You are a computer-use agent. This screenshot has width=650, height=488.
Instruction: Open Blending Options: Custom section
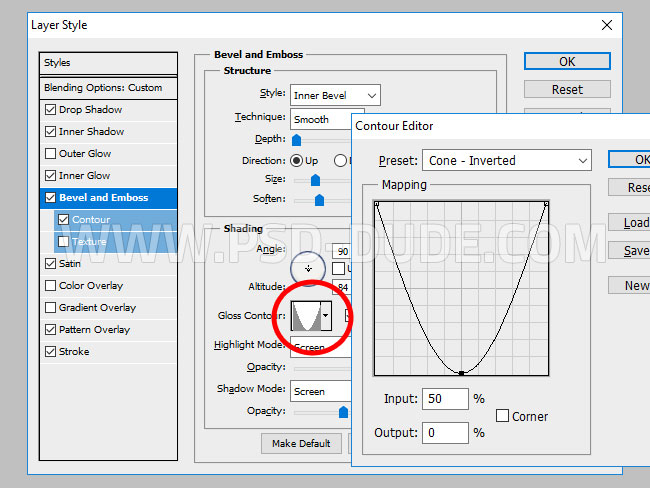click(102, 88)
